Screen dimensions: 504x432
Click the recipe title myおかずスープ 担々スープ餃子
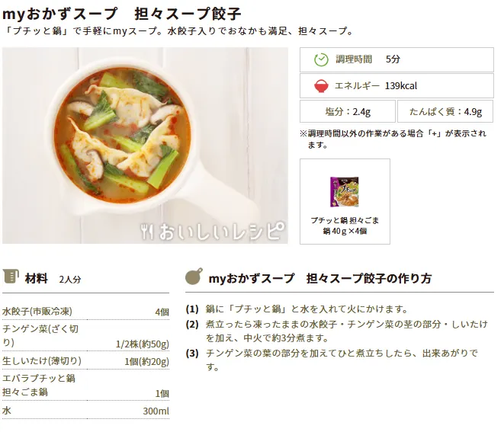point(121,14)
